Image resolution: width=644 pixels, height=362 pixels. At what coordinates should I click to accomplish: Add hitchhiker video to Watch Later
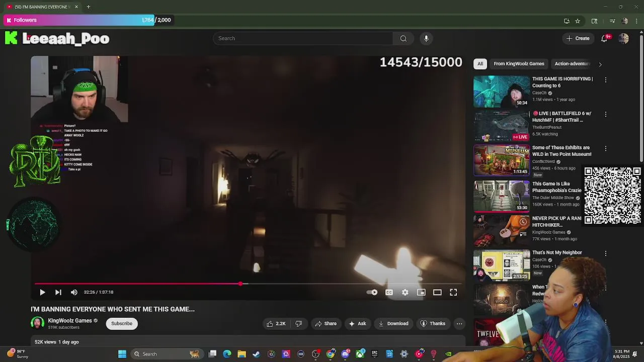(x=523, y=222)
